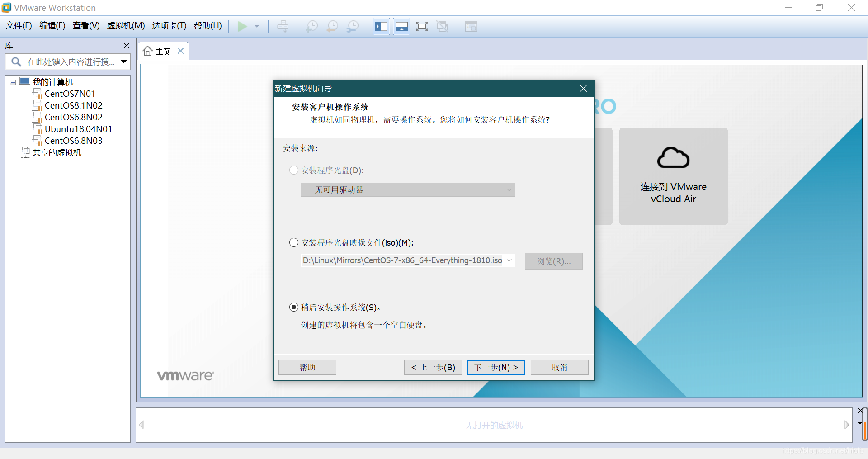Click the Send Ctrl+Alt+Del toolbar icon
Image resolution: width=868 pixels, height=459 pixels.
point(283,26)
